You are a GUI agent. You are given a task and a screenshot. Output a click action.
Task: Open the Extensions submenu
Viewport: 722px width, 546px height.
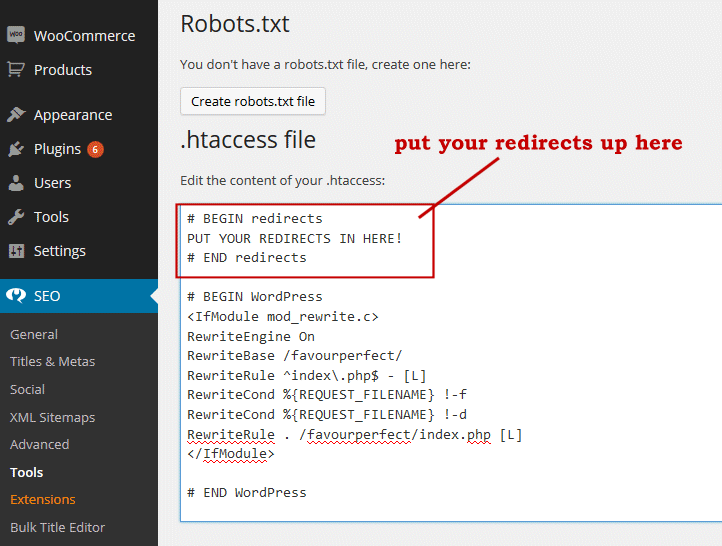[43, 500]
